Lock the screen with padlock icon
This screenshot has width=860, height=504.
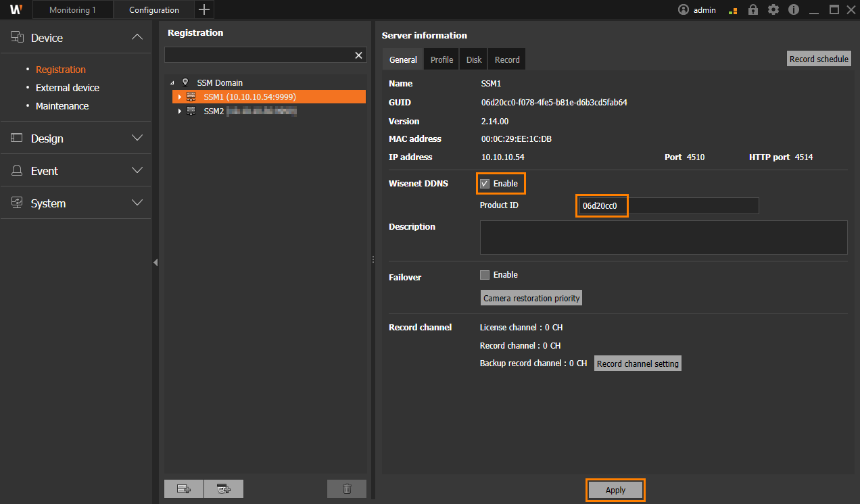tap(753, 10)
